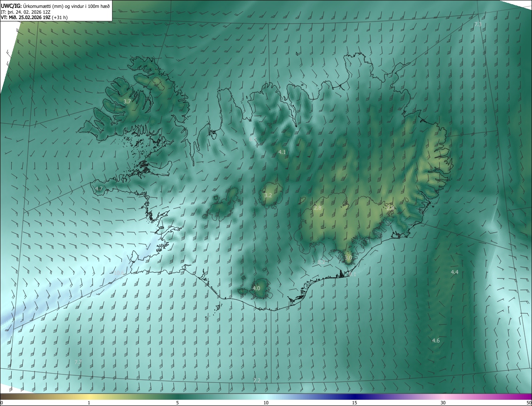The height and width of the screenshot is (406, 532).
Task: Select the 7.2 value label
Action: [x=256, y=380]
